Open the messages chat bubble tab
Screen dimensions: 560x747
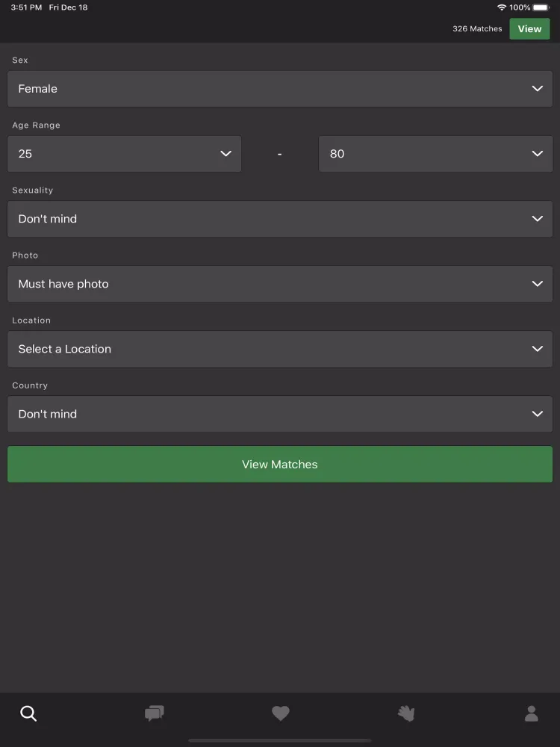click(x=154, y=713)
